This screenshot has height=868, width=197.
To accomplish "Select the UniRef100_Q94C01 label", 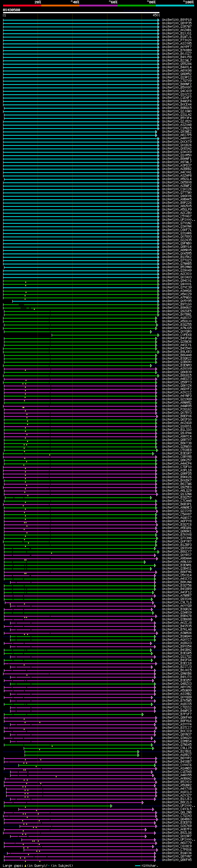I will (x=177, y=281).
